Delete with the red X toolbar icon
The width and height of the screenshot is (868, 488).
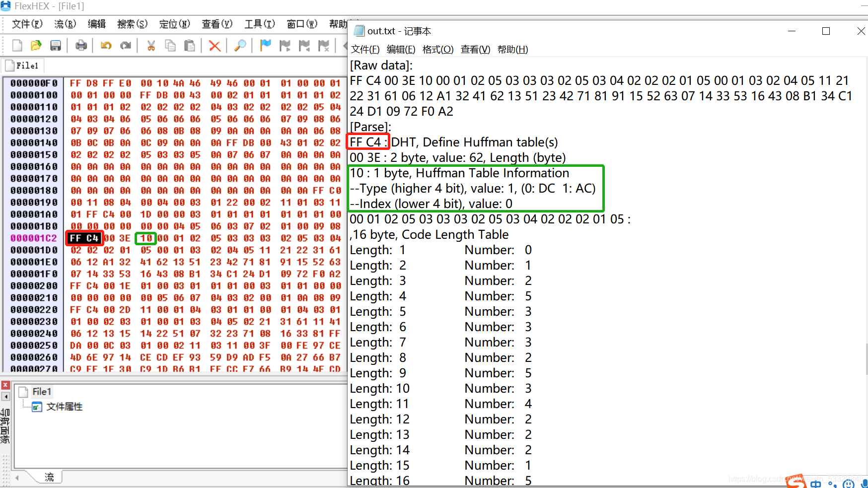pos(215,46)
